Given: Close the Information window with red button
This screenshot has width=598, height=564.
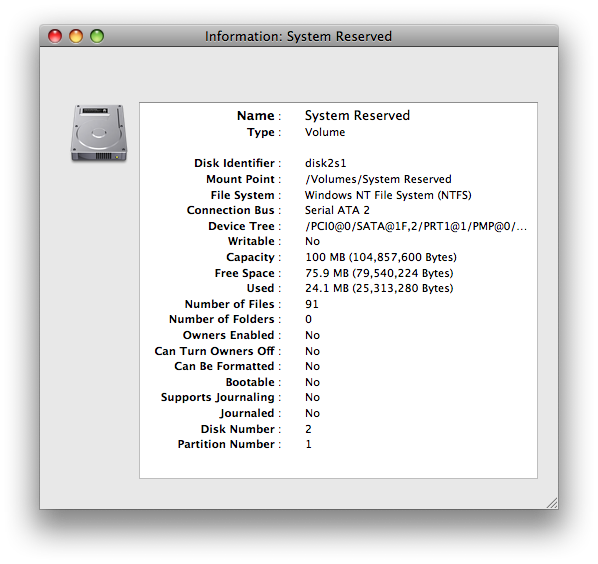Looking at the screenshot, I should 55,36.
